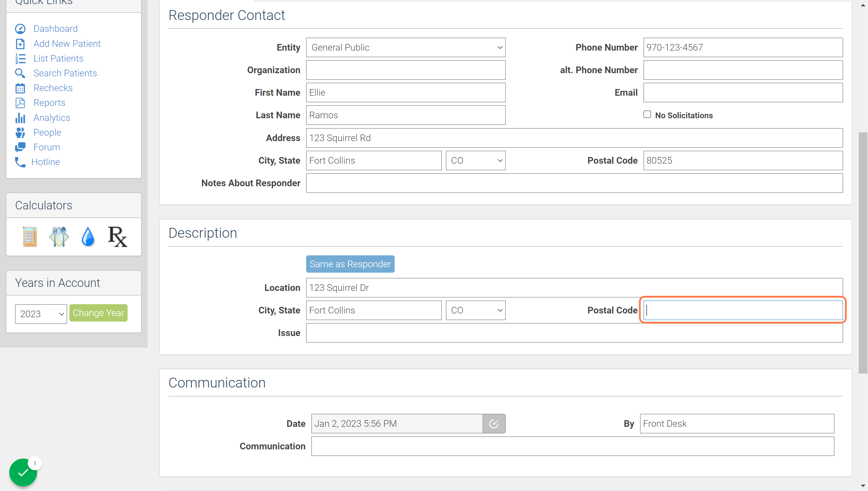Image resolution: width=868 pixels, height=491 pixels.
Task: Click the green checkmark notification badge
Action: pyautogui.click(x=23, y=472)
